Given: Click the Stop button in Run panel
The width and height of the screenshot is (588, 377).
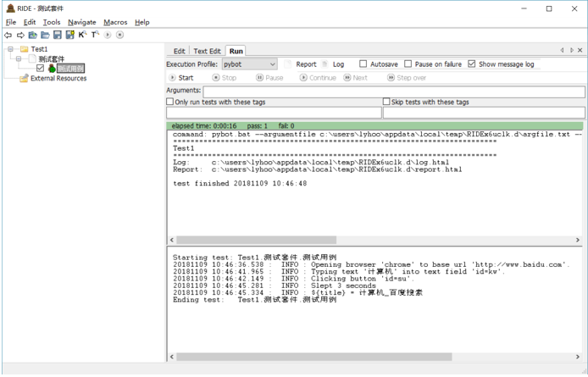Looking at the screenshot, I should 225,78.
